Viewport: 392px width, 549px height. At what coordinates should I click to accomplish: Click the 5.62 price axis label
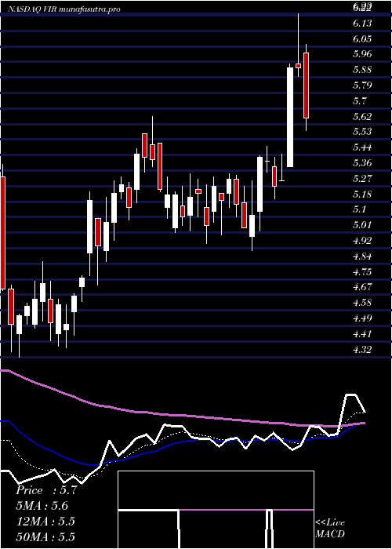(x=362, y=116)
